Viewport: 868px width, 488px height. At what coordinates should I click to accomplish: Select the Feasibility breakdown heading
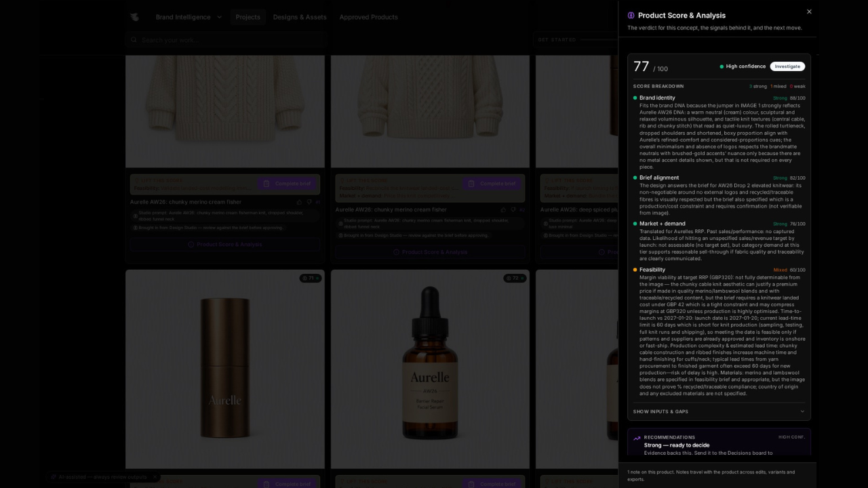click(652, 270)
